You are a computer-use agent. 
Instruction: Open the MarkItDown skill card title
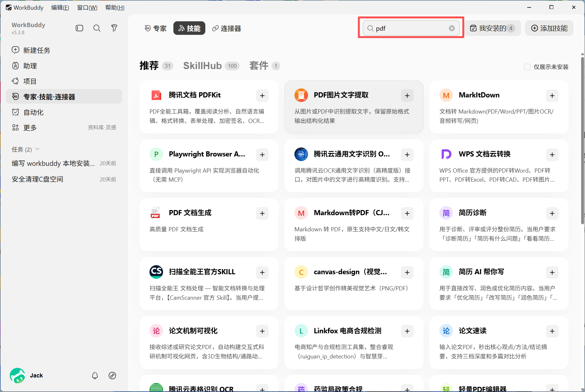click(x=479, y=95)
